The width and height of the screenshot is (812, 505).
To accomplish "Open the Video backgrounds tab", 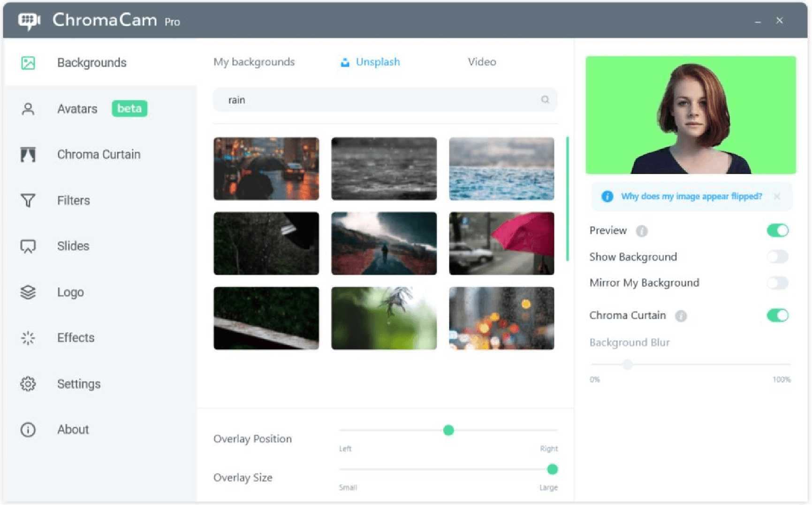I will [482, 62].
